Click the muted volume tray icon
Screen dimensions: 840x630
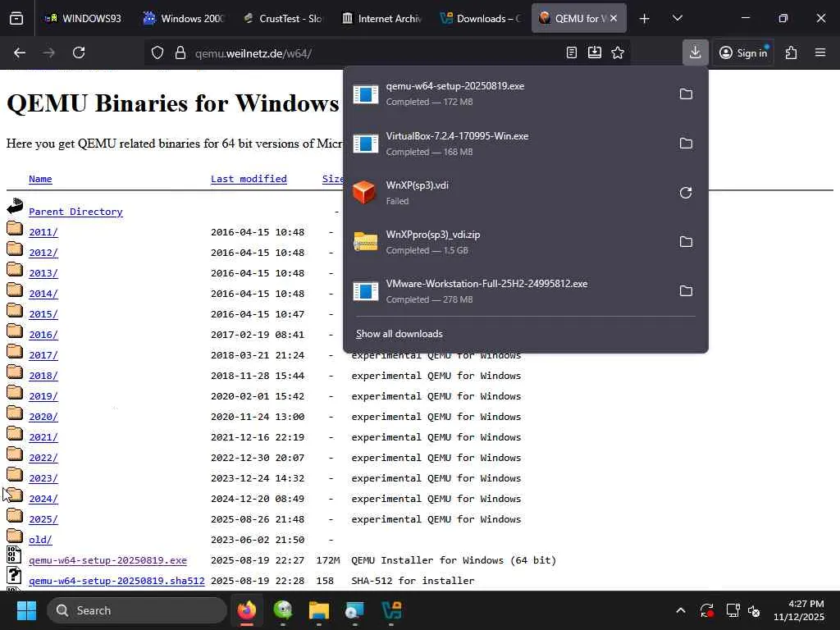755,610
